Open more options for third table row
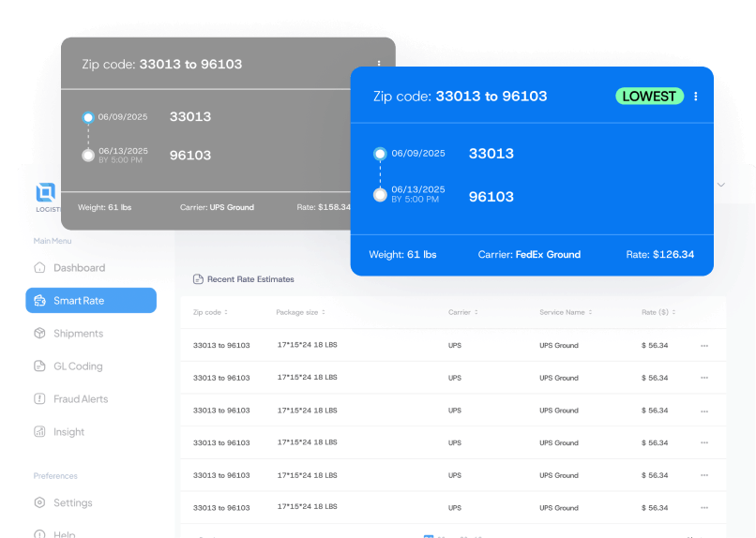756x538 pixels. coord(704,411)
